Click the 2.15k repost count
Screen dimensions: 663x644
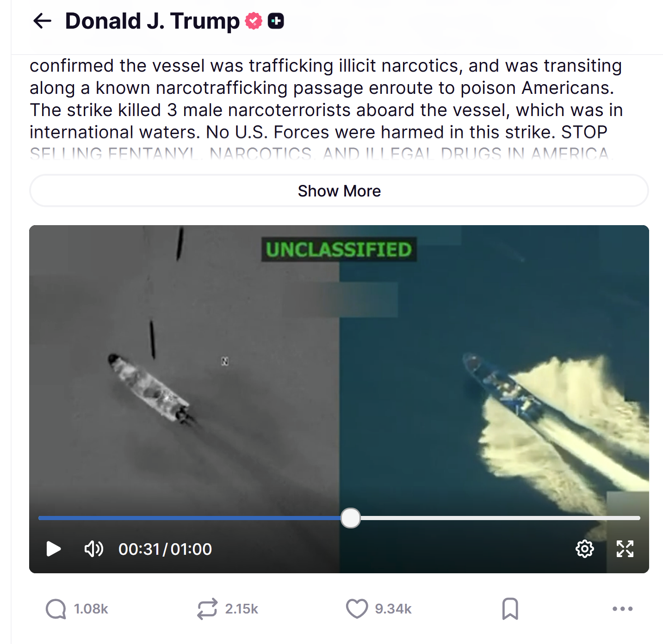coord(242,609)
